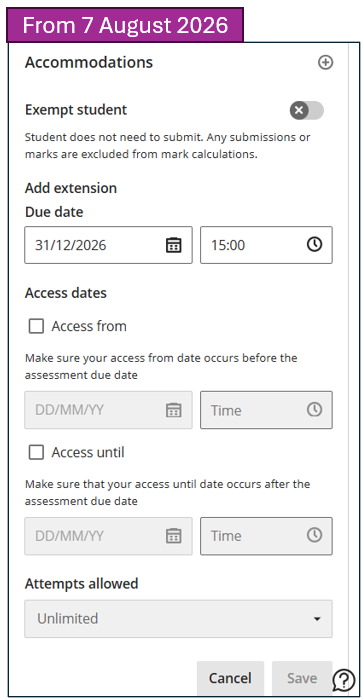Open the Access until calendar icon
The height and width of the screenshot is (699, 363).
coord(173,536)
